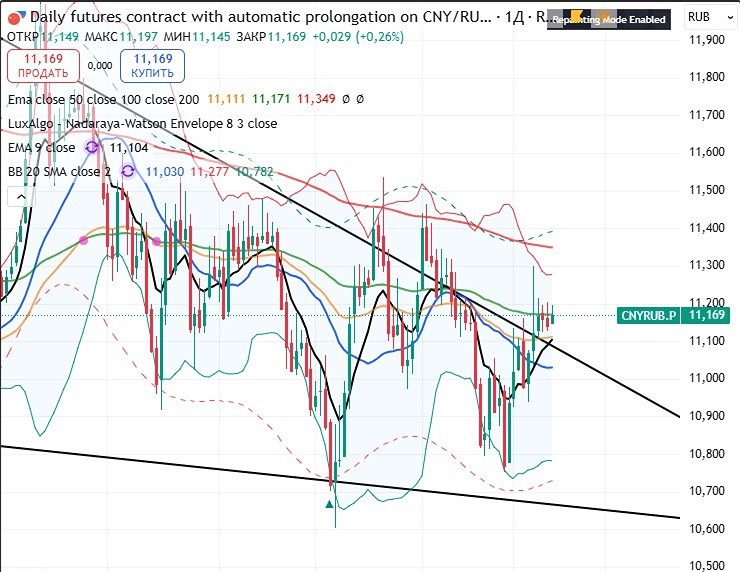This screenshot has height=572, width=740.
Task: Click the Repainting Mode Enabled notice
Action: 609,19
